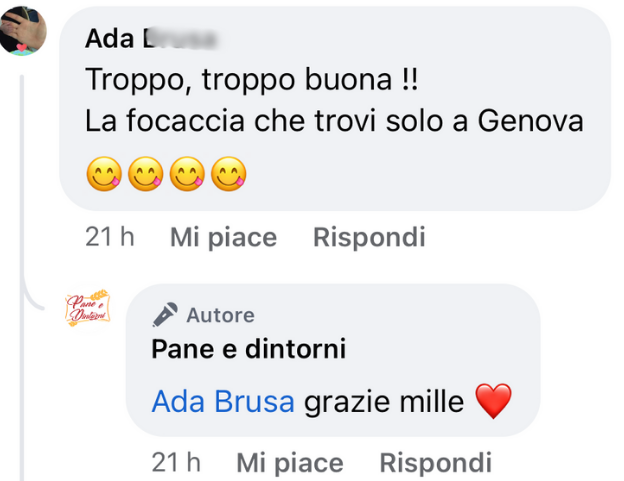
Task: Click the second yummy face emoji
Action: click(x=144, y=174)
